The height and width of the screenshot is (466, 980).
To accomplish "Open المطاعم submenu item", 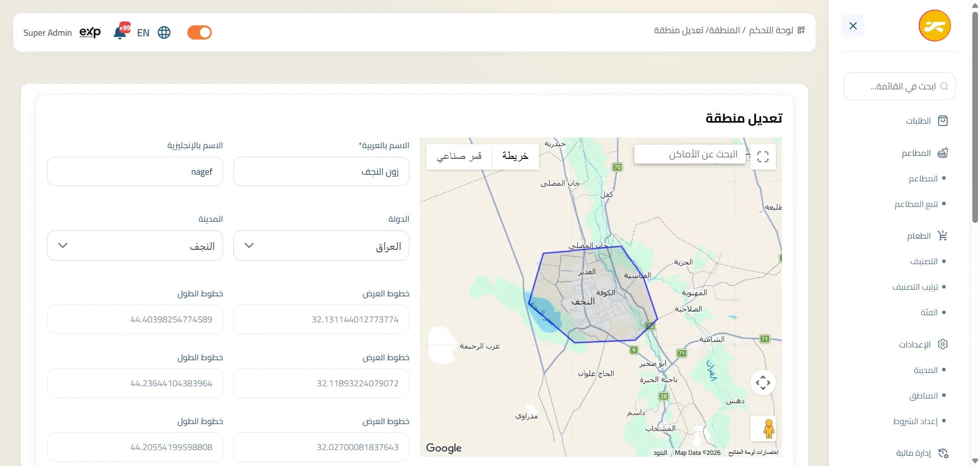I will pyautogui.click(x=923, y=178).
